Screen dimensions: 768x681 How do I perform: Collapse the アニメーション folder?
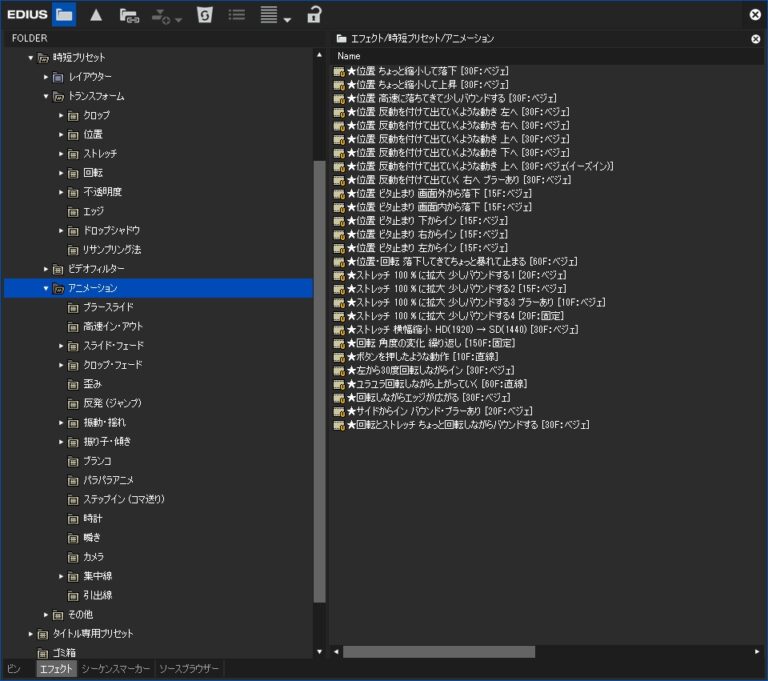coord(46,288)
